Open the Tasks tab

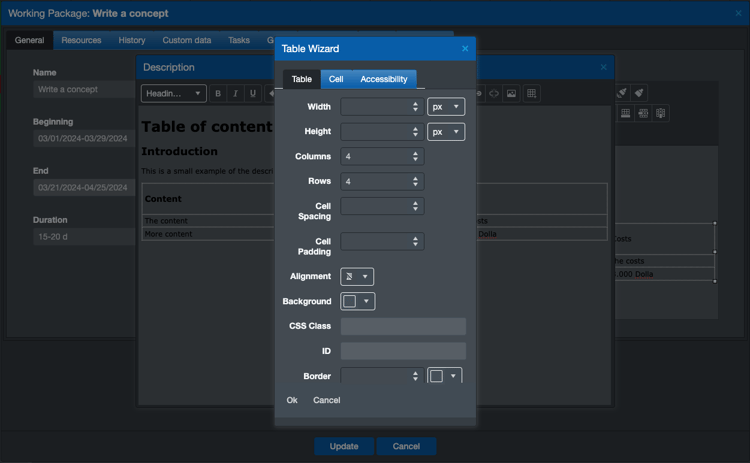[x=239, y=40]
